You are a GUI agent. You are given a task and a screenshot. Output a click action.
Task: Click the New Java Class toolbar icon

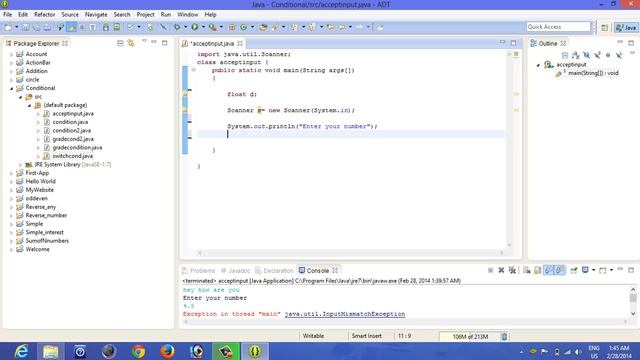pyautogui.click(x=244, y=27)
